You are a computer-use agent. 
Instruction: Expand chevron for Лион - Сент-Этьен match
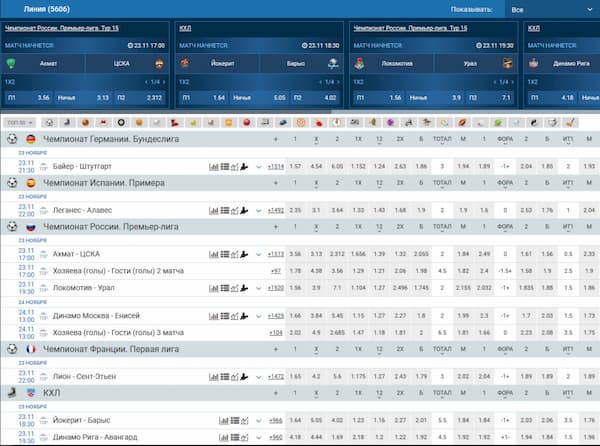259,377
